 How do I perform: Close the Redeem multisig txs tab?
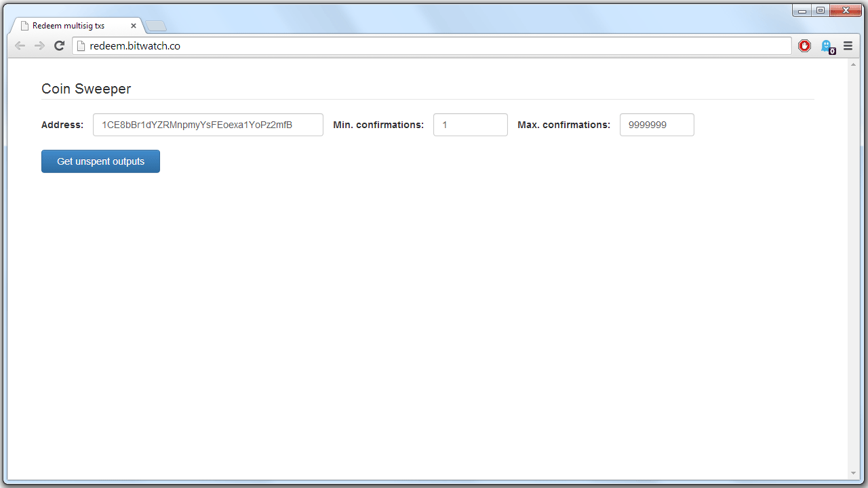coord(134,26)
